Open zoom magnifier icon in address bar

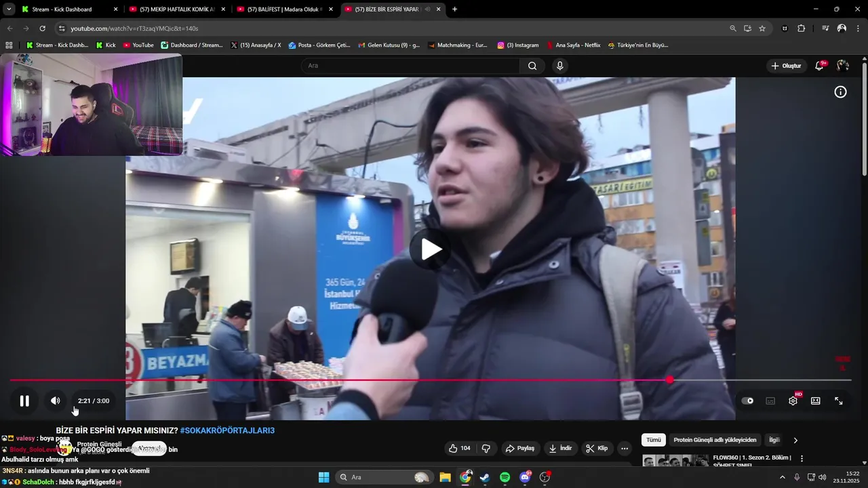coord(732,28)
